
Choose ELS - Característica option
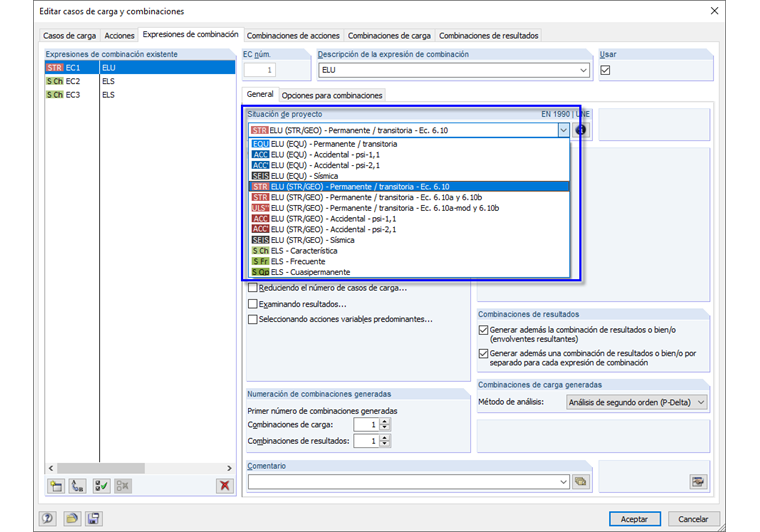click(x=409, y=250)
